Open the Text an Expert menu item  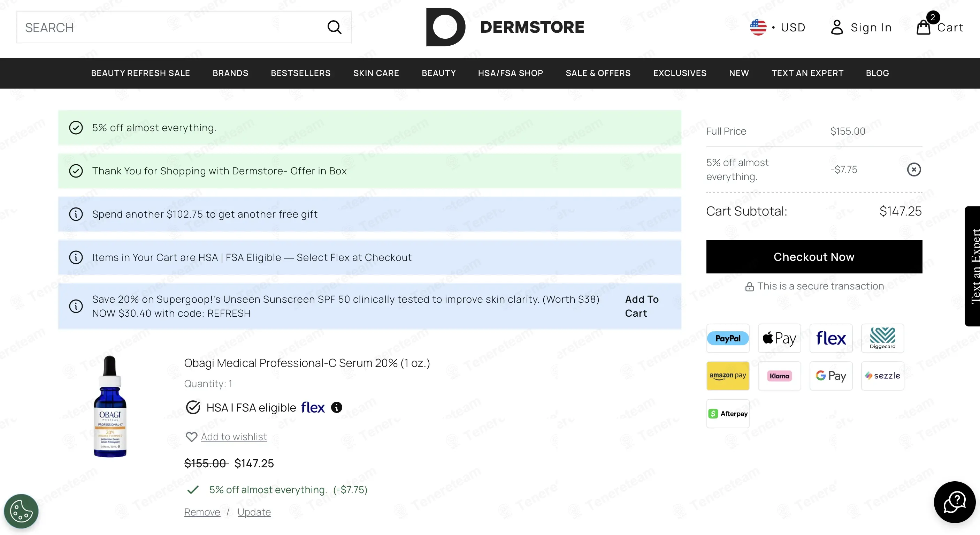pos(807,73)
